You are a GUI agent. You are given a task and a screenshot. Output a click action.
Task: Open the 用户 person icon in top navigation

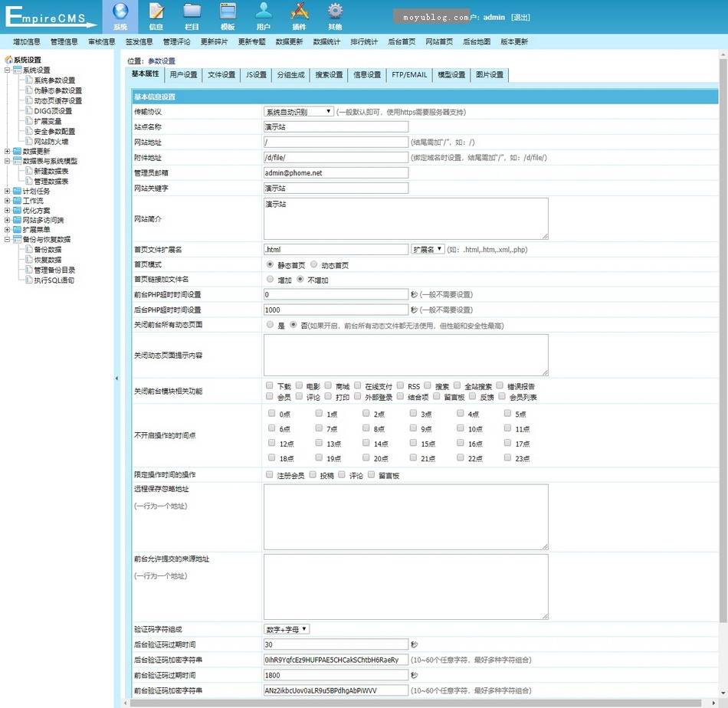[264, 11]
